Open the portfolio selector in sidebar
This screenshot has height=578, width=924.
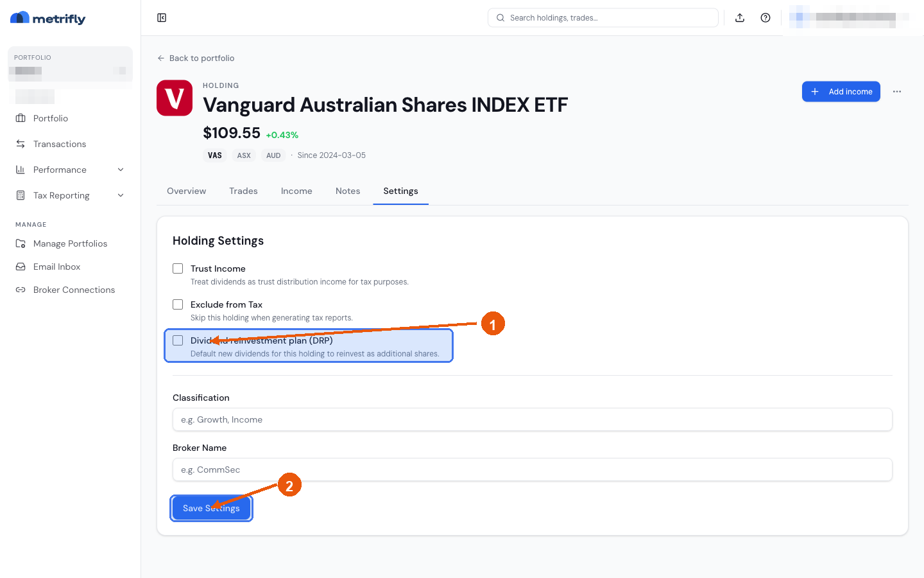70,64
